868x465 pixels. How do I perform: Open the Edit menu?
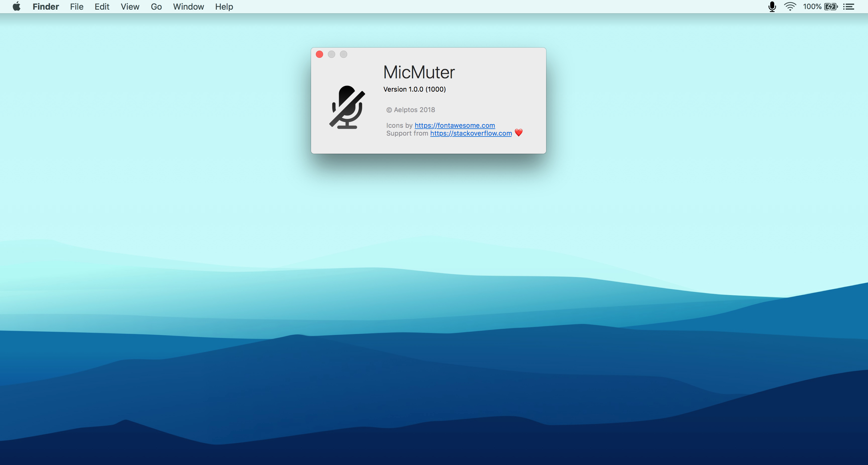(x=102, y=7)
